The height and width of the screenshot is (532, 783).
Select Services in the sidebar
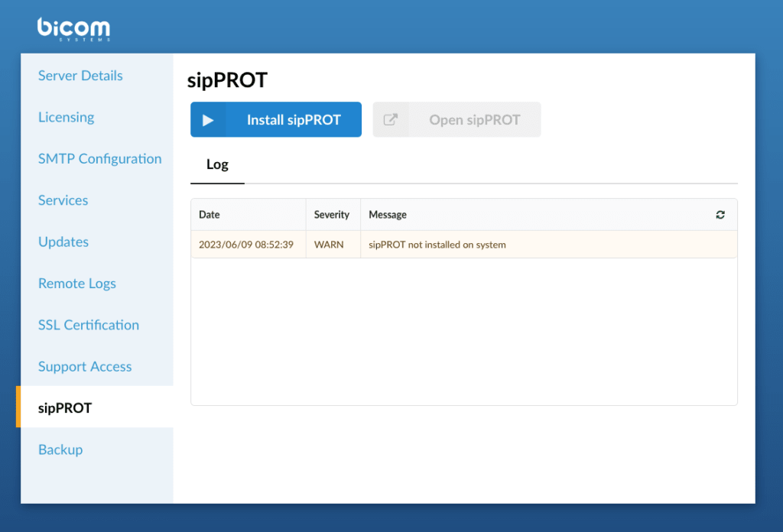tap(63, 200)
